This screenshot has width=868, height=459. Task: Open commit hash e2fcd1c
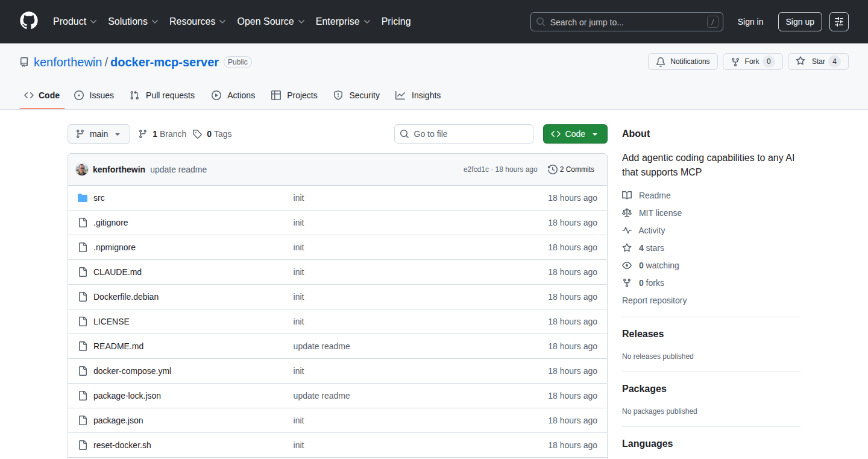click(476, 169)
